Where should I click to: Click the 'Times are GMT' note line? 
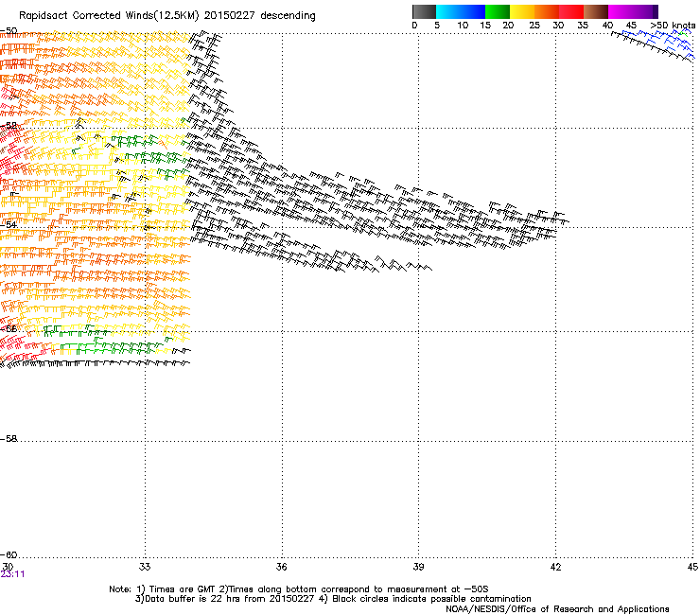(299, 589)
